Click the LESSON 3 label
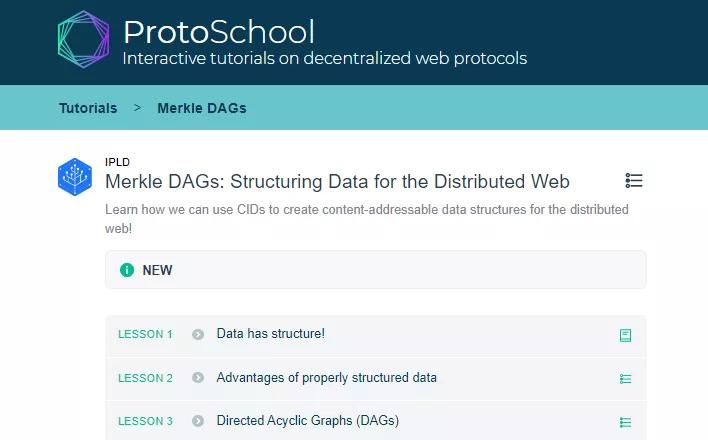 pos(145,421)
